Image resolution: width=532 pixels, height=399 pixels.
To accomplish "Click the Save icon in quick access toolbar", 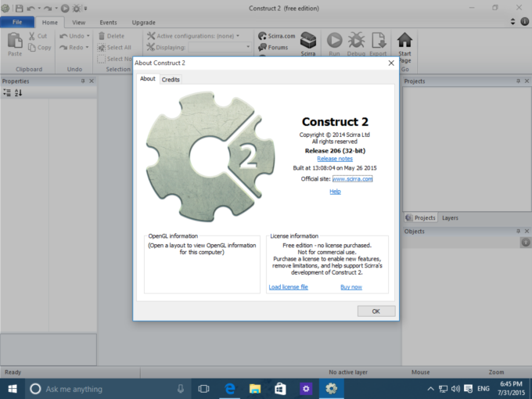I will 19,8.
